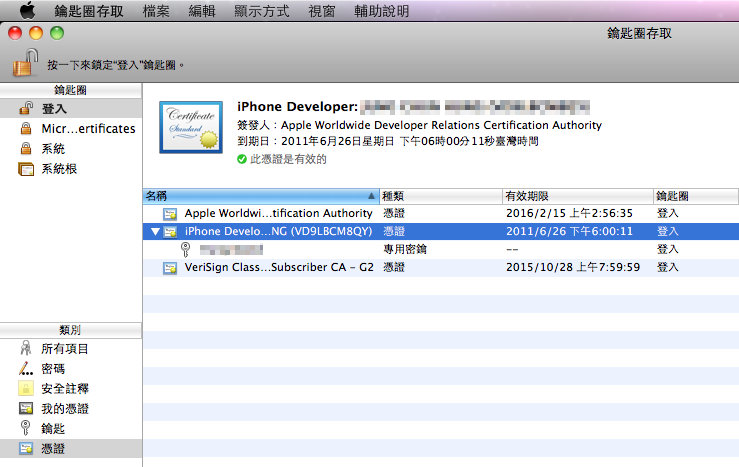Image resolution: width=739 pixels, height=467 pixels.
Task: Select the 系統 keychain lock icon
Action: (26, 149)
